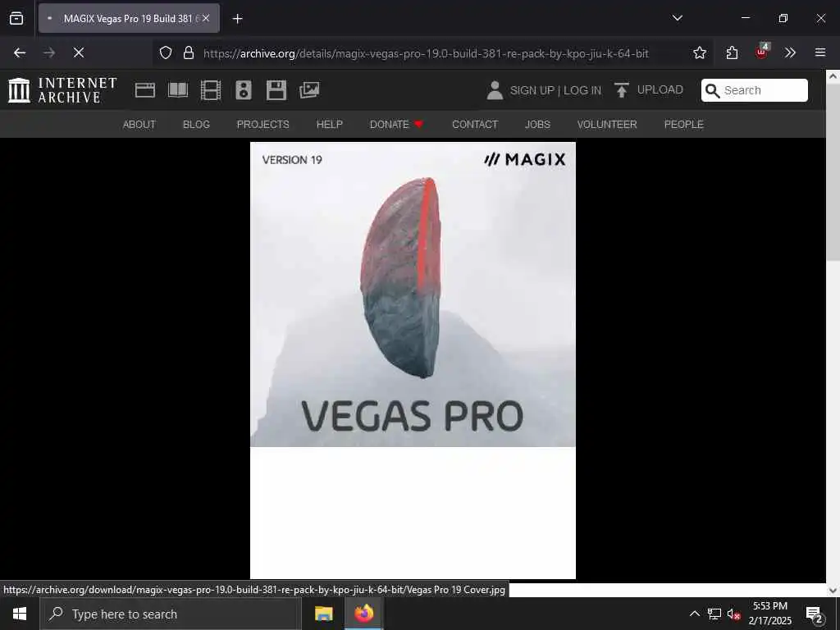The image size is (840, 630).
Task: Open the Web (Wayback) icon
Action: [x=144, y=90]
